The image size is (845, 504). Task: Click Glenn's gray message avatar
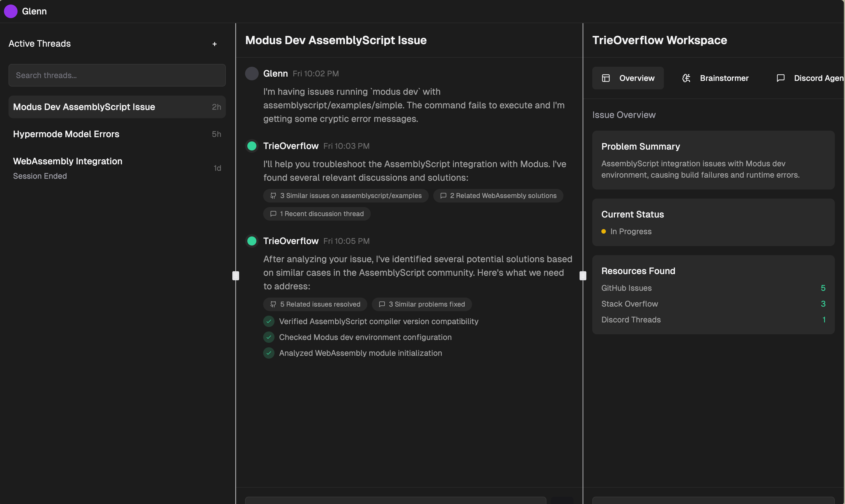(252, 74)
